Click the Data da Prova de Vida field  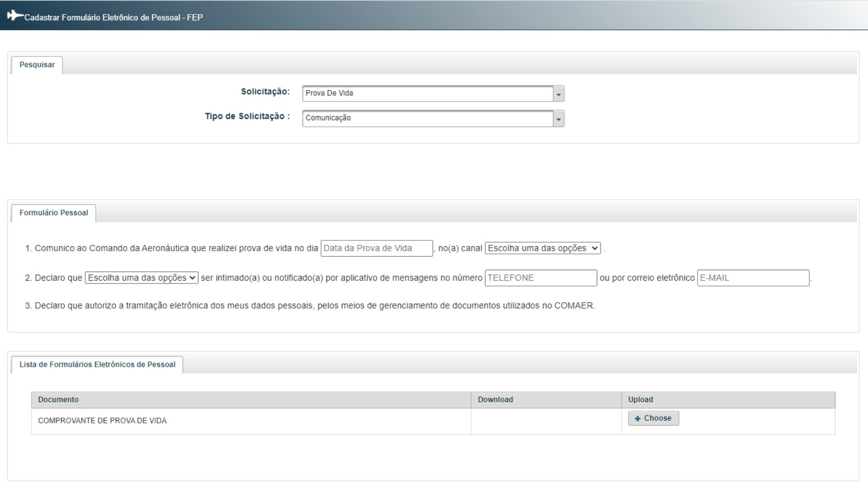click(377, 249)
